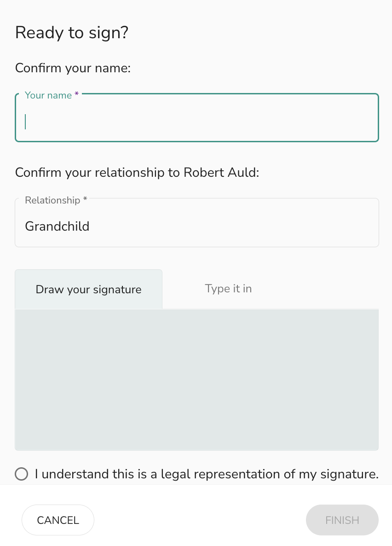Viewport: 392px width, 546px height.
Task: Click the required asterisk beside Your name
Action: [76, 94]
